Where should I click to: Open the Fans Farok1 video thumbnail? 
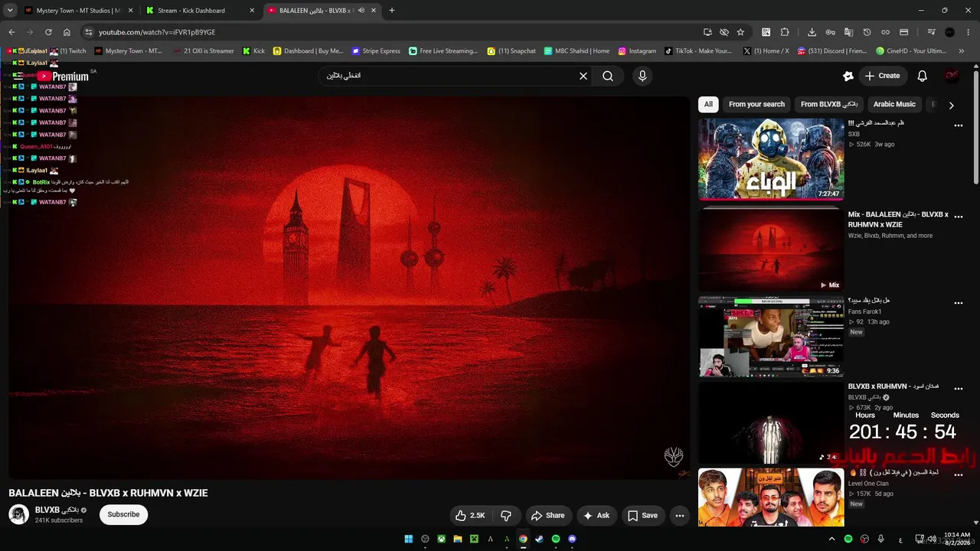pyautogui.click(x=771, y=337)
